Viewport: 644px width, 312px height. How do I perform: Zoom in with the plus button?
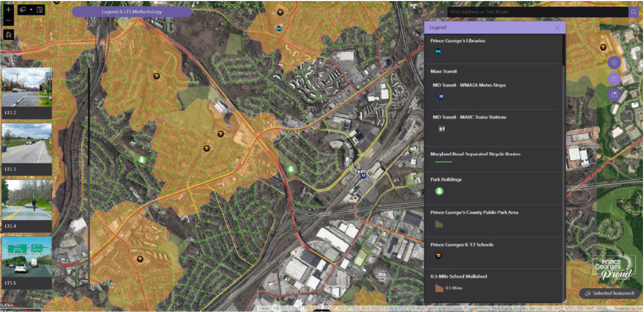click(8, 9)
